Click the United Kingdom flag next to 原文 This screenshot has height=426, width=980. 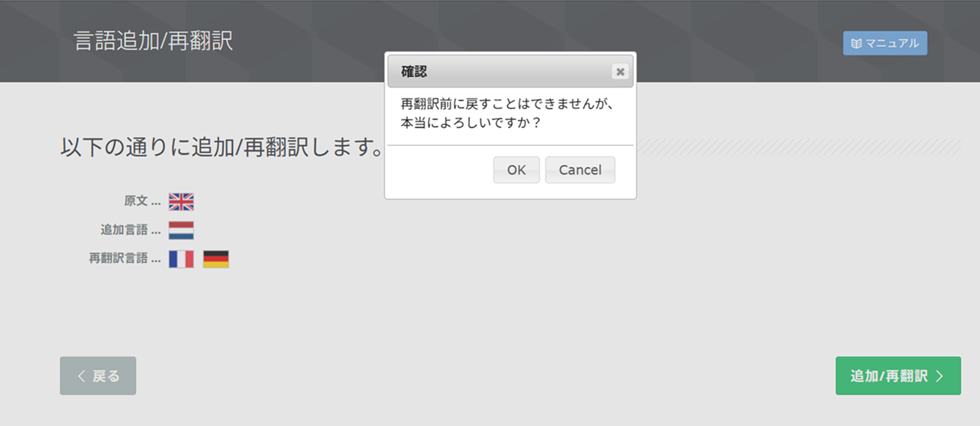point(181,202)
